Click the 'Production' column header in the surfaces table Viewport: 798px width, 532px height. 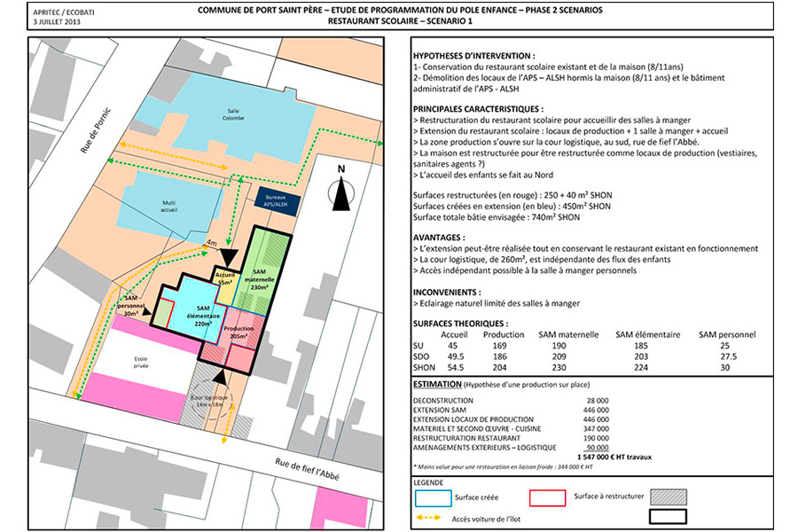click(x=504, y=334)
